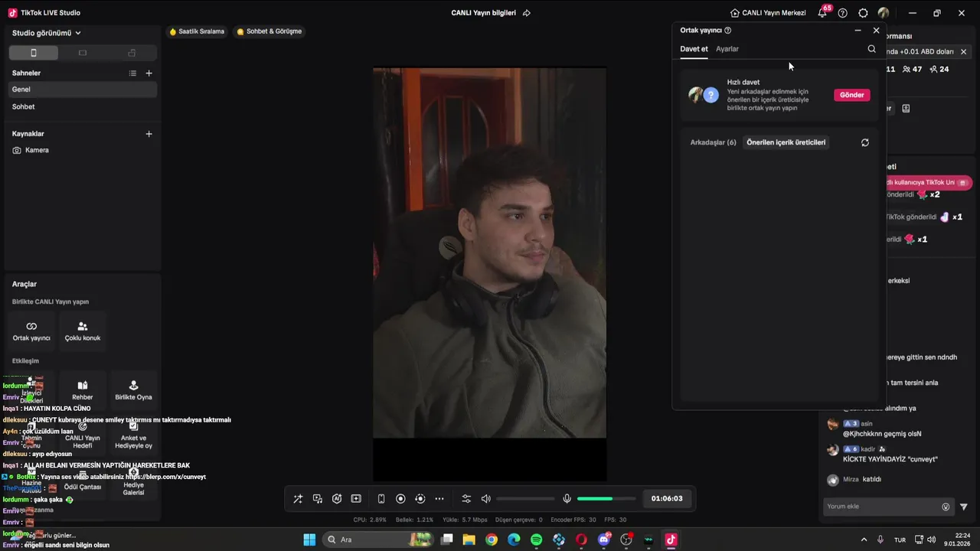This screenshot has height=551, width=980.
Task: Open the Hediye Galerisi tool
Action: tap(133, 481)
